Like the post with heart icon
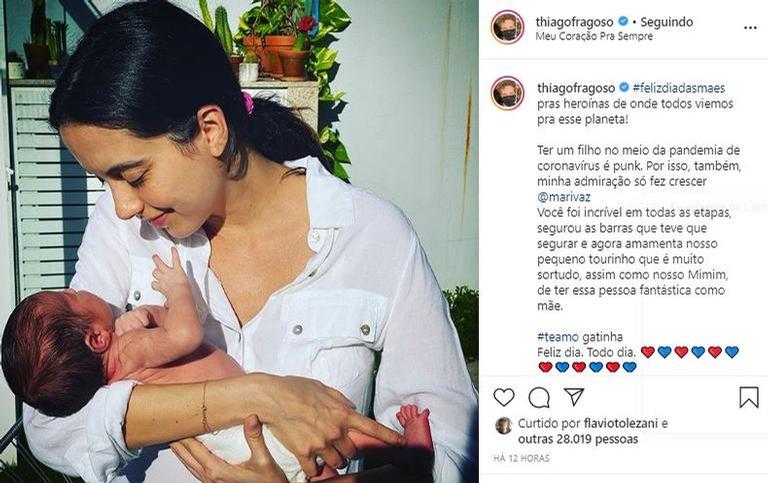Image resolution: width=768 pixels, height=483 pixels. coord(504,397)
